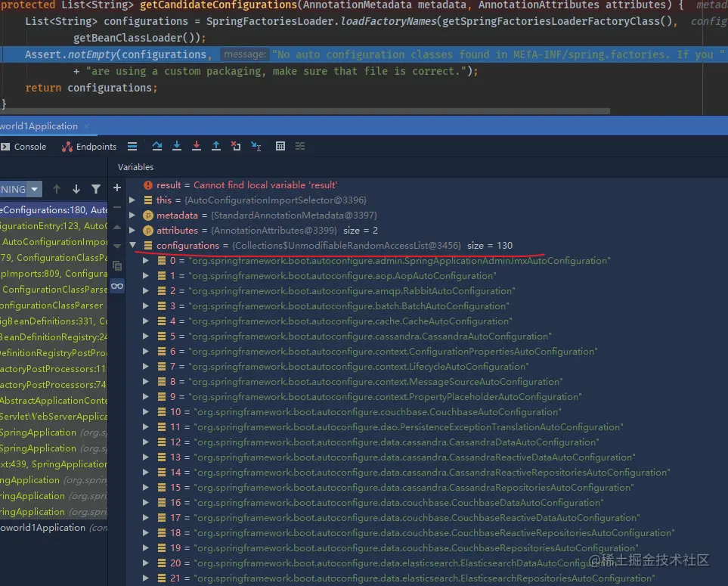Viewport: 728px width, 586px height.
Task: Add a new watch with the plus icon
Action: tap(117, 188)
